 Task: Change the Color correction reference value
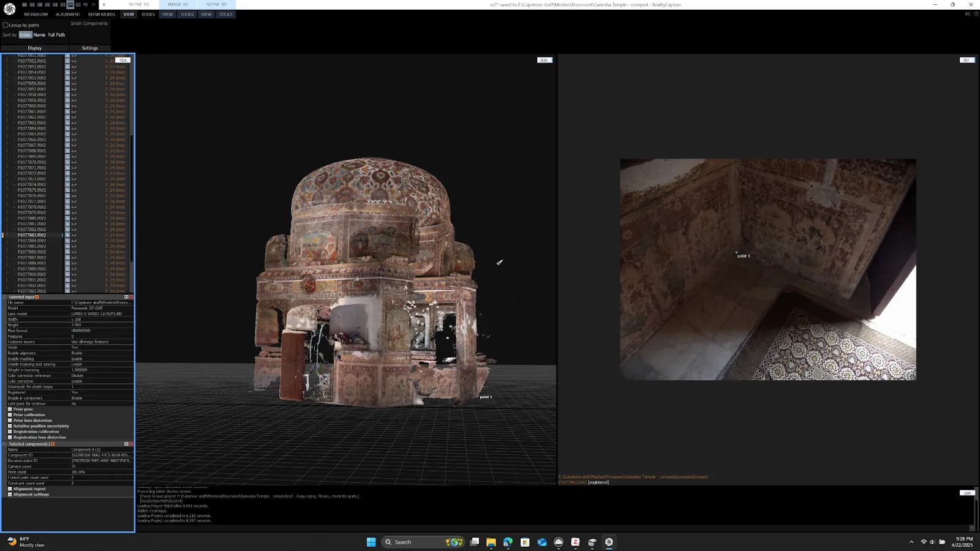click(x=102, y=375)
